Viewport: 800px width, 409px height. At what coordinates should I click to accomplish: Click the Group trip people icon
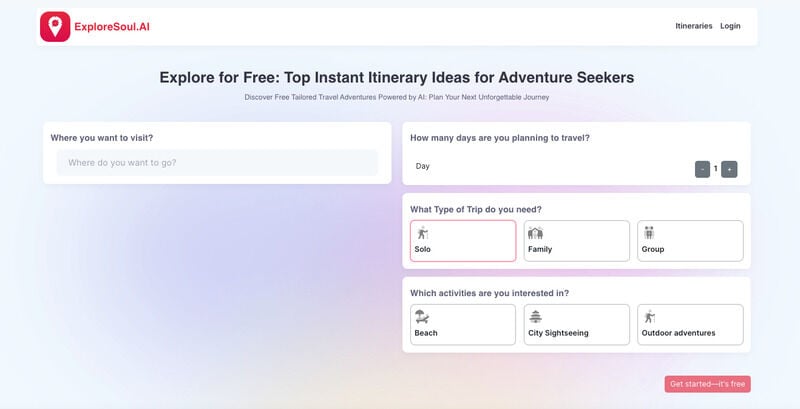(x=649, y=233)
